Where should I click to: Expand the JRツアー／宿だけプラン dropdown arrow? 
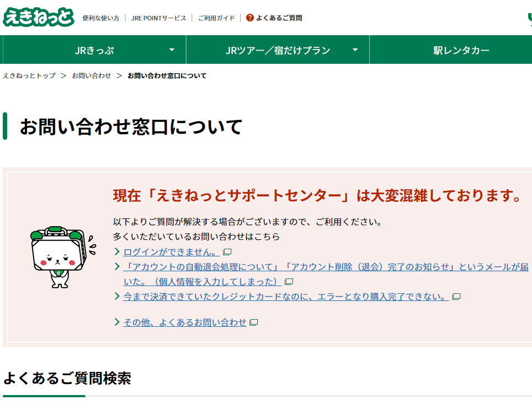355,50
